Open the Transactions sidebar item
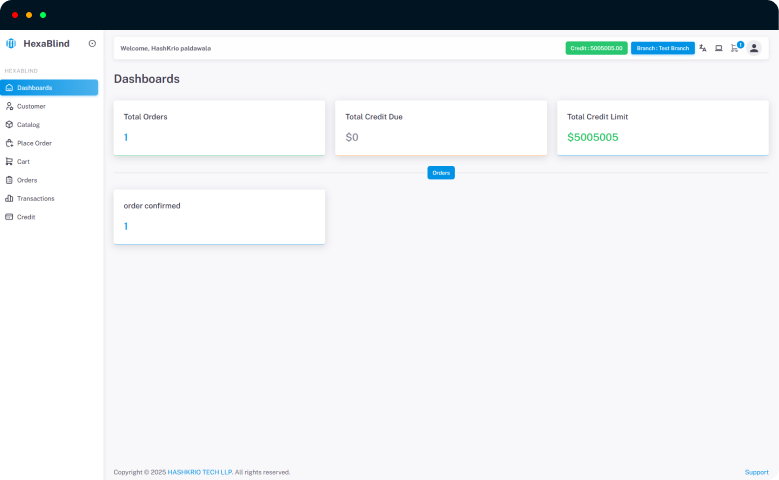The image size is (779, 480). pyautogui.click(x=49, y=198)
